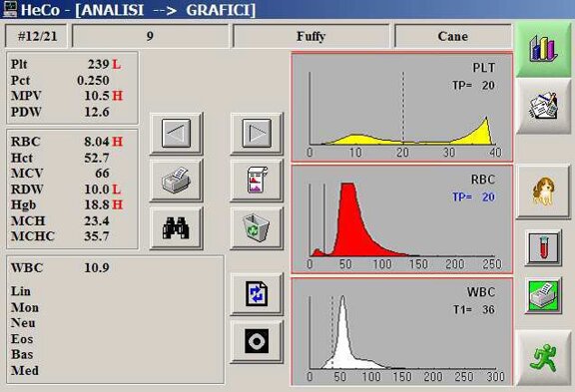Click the RDW value 10.0
The width and height of the screenshot is (575, 392).
tap(97, 190)
